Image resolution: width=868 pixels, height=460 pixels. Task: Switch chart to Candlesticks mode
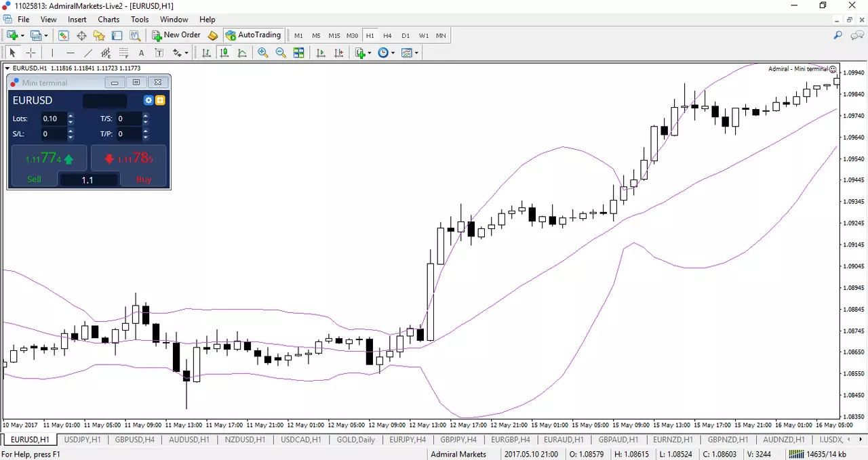pyautogui.click(x=224, y=53)
